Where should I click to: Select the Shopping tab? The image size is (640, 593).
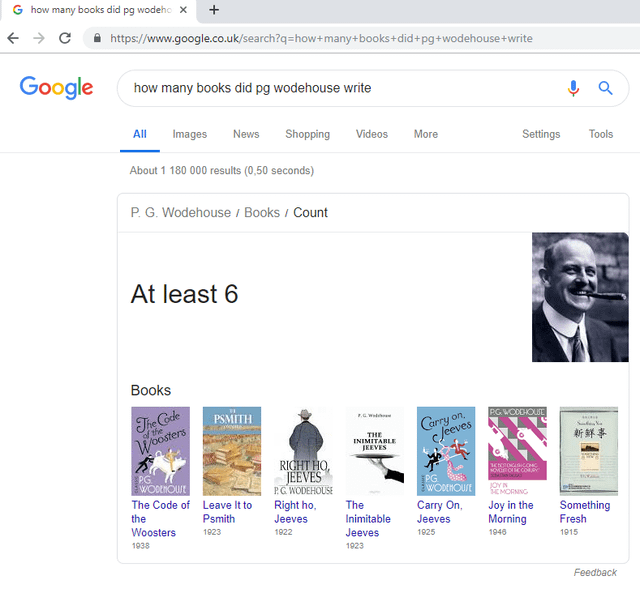click(x=307, y=134)
